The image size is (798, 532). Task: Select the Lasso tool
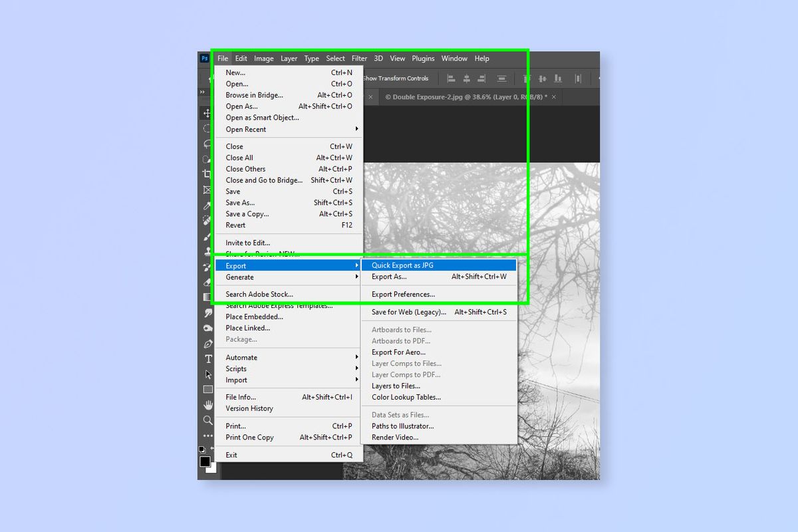click(207, 142)
